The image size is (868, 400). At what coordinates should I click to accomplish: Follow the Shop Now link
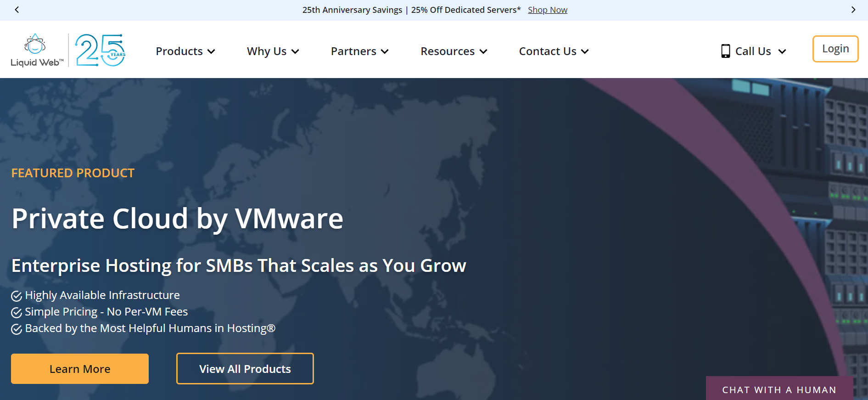[x=547, y=10]
